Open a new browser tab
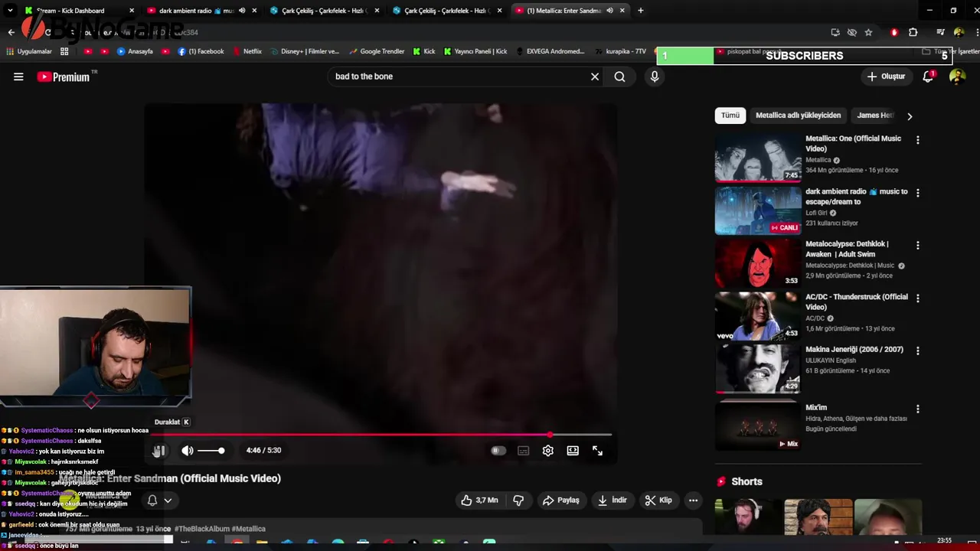This screenshot has height=551, width=980. pos(641,11)
